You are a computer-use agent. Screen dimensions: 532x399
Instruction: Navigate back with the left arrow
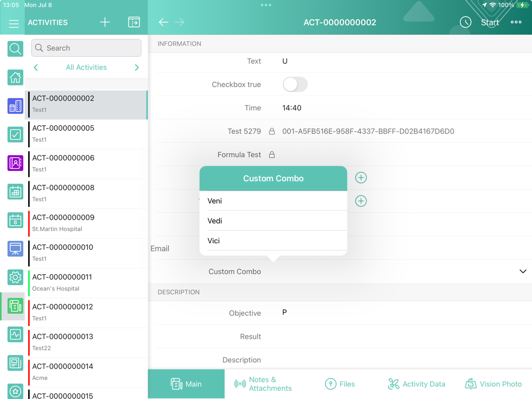pyautogui.click(x=164, y=22)
